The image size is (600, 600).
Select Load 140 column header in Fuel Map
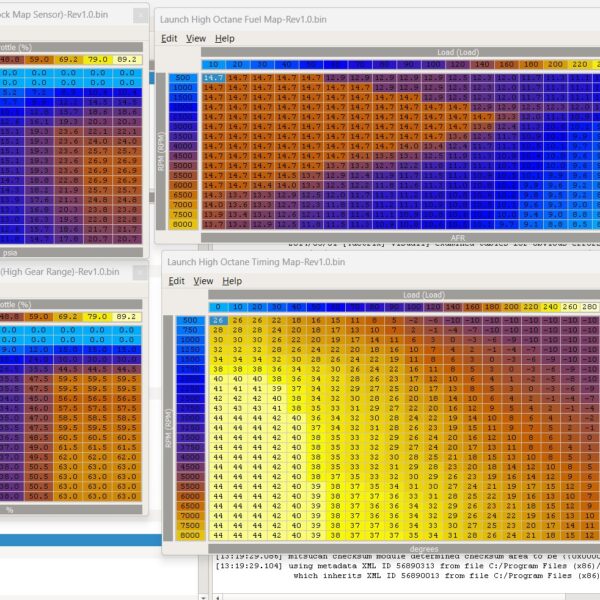tap(482, 65)
